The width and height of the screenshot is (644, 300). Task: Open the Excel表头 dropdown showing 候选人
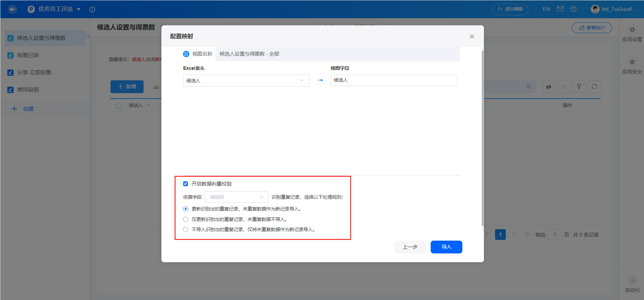tap(246, 81)
